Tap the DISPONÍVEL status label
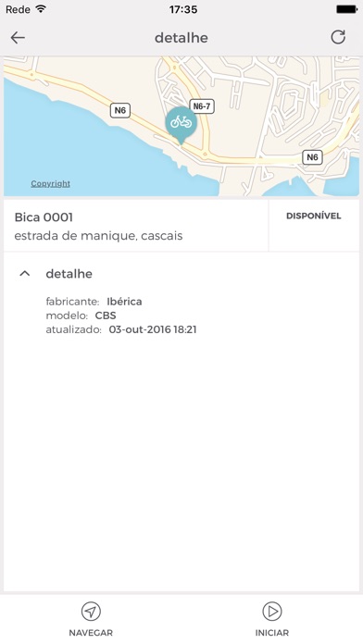 (x=314, y=216)
